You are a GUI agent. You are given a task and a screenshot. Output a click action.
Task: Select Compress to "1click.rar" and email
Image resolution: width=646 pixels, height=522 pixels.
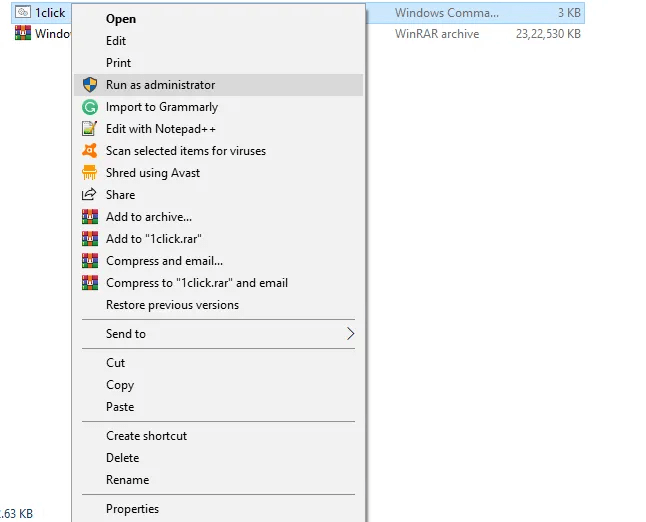197,283
